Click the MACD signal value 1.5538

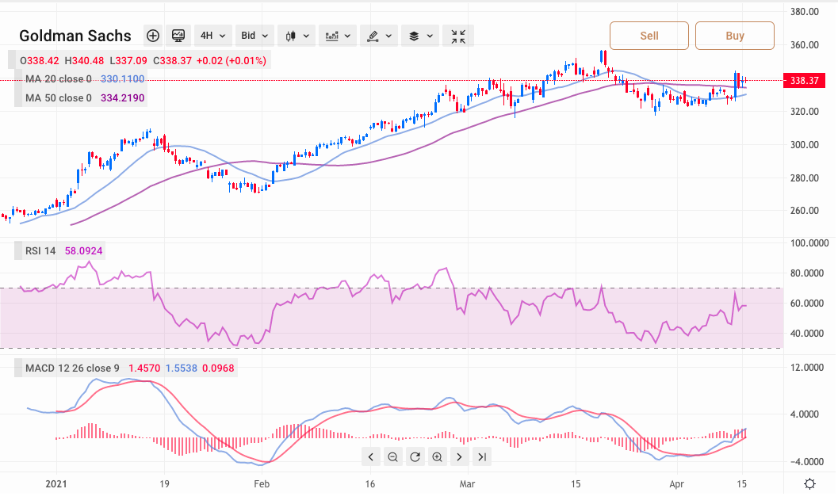point(182,368)
